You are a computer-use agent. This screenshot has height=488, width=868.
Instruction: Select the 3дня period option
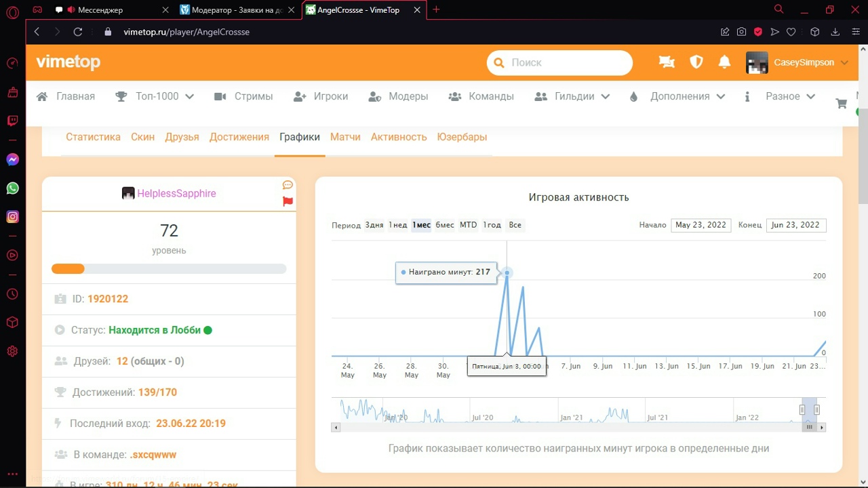[374, 225]
